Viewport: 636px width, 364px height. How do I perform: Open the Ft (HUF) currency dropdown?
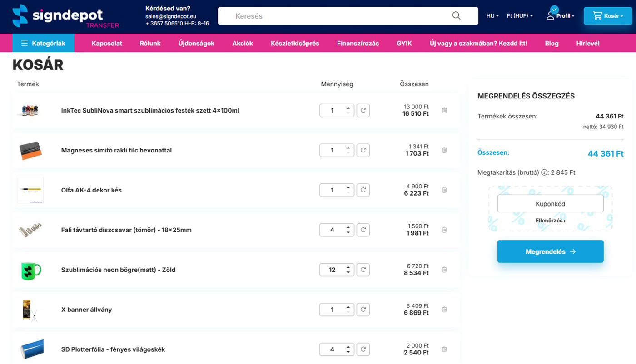click(520, 16)
